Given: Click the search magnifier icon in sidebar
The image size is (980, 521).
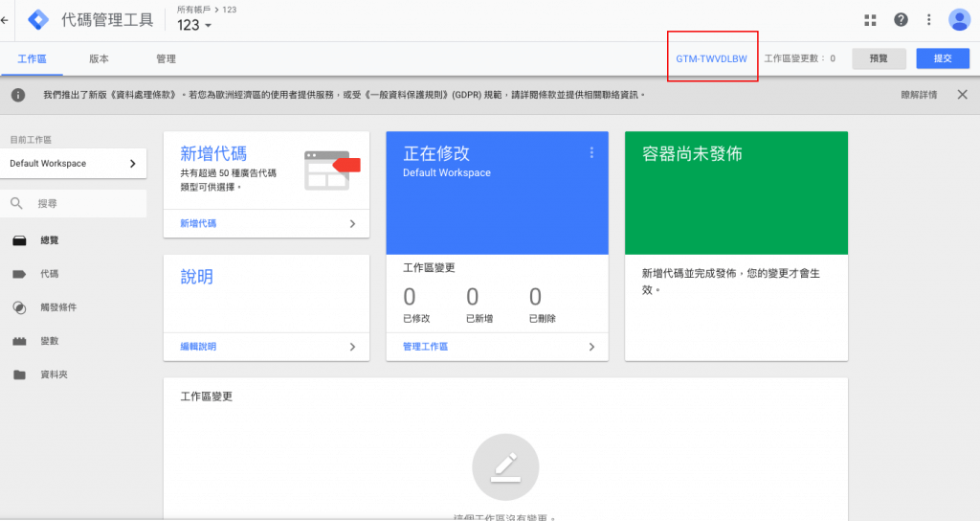Looking at the screenshot, I should pyautogui.click(x=17, y=203).
